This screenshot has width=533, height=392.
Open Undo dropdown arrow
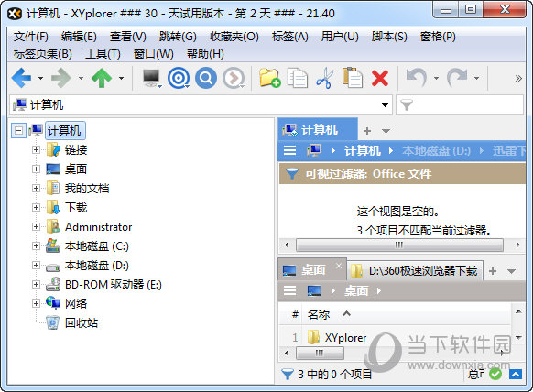coord(437,78)
